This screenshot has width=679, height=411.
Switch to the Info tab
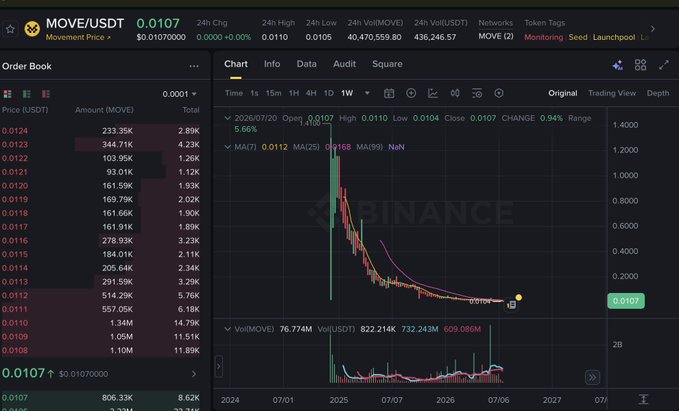click(x=272, y=64)
